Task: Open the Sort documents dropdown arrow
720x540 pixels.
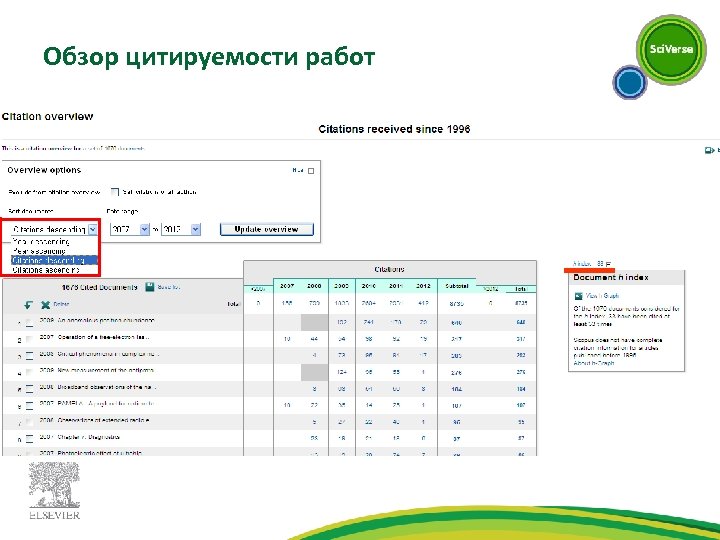Action: pos(93,229)
